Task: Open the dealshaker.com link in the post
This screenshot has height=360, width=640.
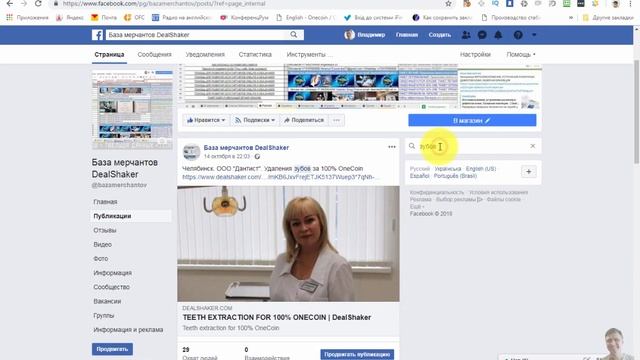Action: point(281,177)
